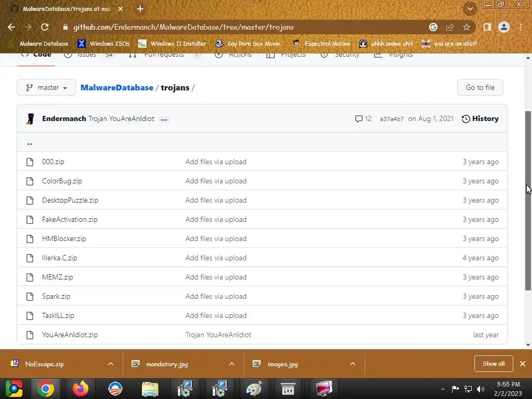
Task: Open file explorer folder in taskbar
Action: [150, 389]
